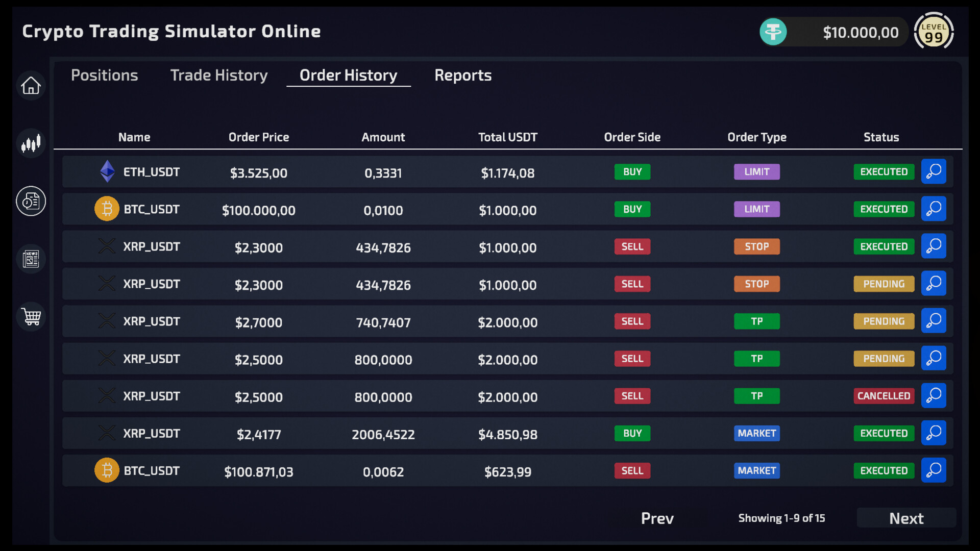Open magnifier on the BTC_USDT market sell order
The image size is (980, 551).
click(934, 470)
